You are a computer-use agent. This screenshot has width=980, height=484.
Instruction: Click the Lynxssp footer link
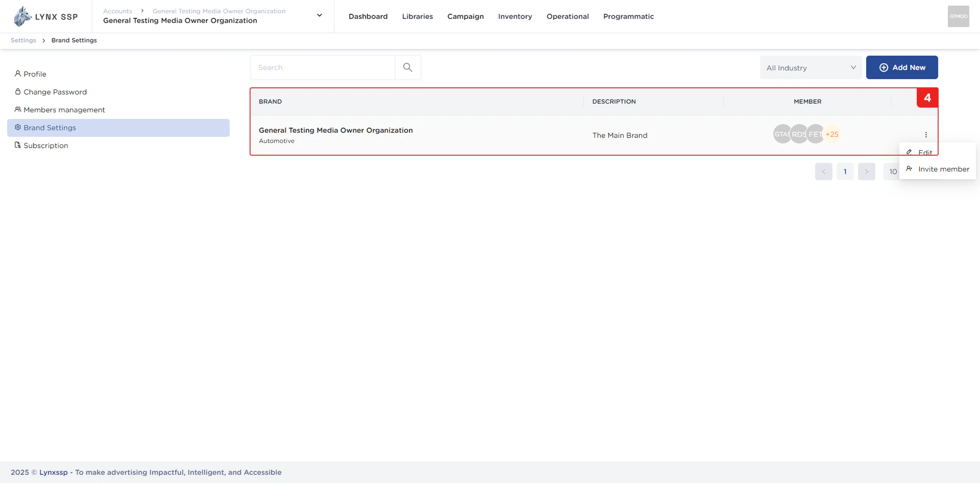tap(54, 472)
